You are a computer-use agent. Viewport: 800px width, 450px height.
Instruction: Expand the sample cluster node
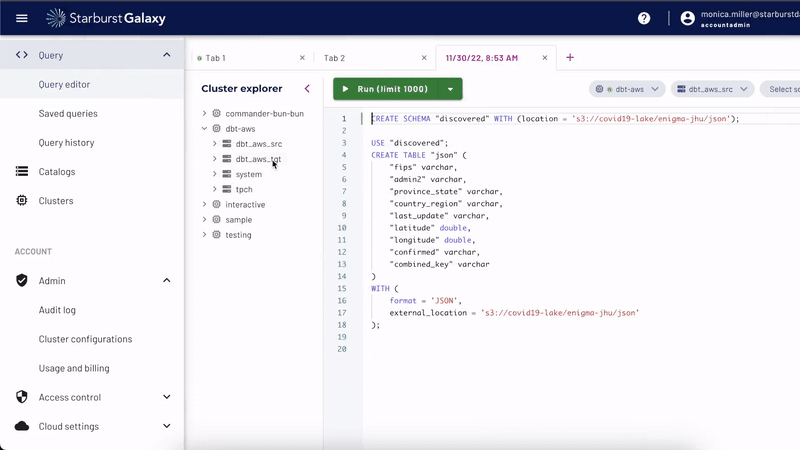pos(204,219)
